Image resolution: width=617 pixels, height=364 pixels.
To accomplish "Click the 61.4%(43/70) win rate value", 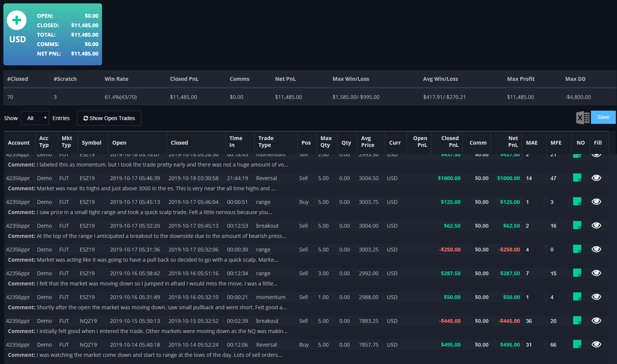I will click(121, 97).
